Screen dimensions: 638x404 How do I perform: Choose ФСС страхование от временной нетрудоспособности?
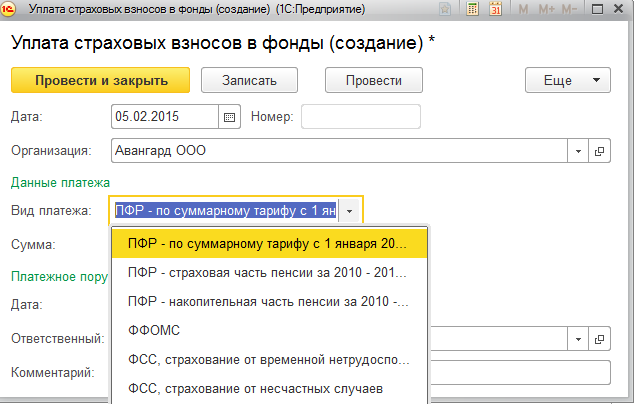269,360
